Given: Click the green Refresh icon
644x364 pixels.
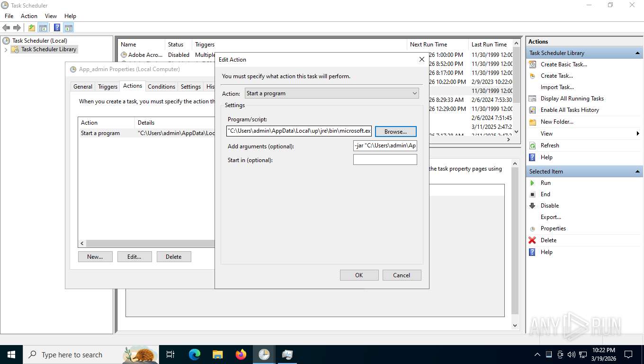Looking at the screenshot, I should pyautogui.click(x=533, y=146).
